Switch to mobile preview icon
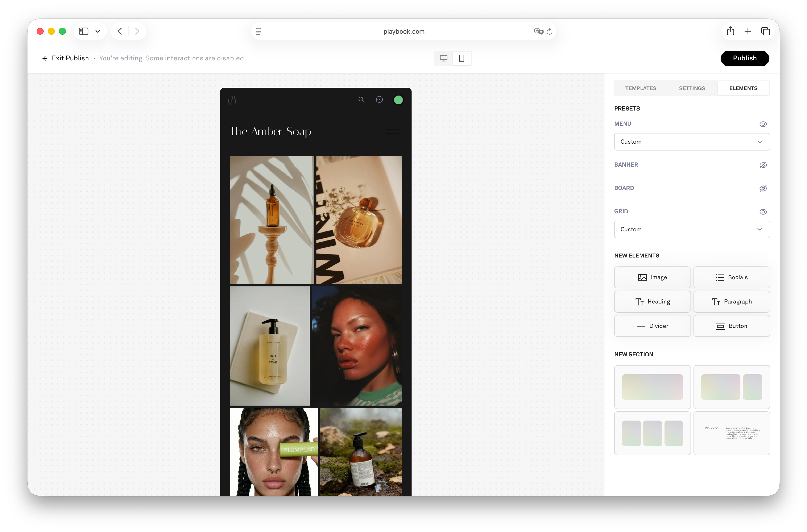Viewport: 807px width, 532px height. click(462, 58)
